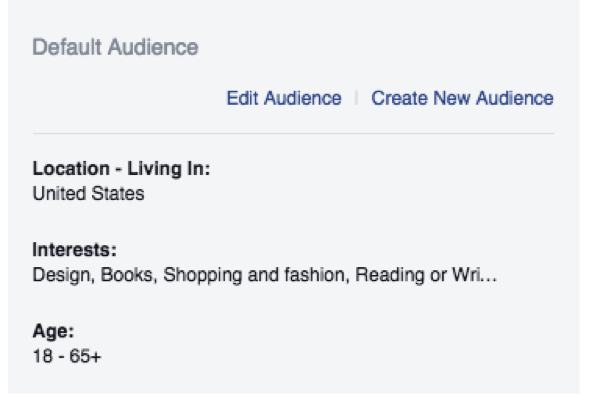Viewport: 591px width, 394px height.
Task: Click the ellipsis ending the interests list
Action: pos(489,279)
